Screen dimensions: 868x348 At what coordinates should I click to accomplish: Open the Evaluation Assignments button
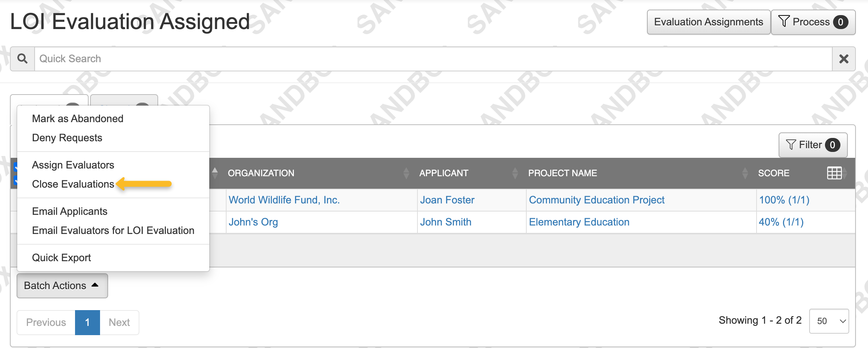coord(708,22)
